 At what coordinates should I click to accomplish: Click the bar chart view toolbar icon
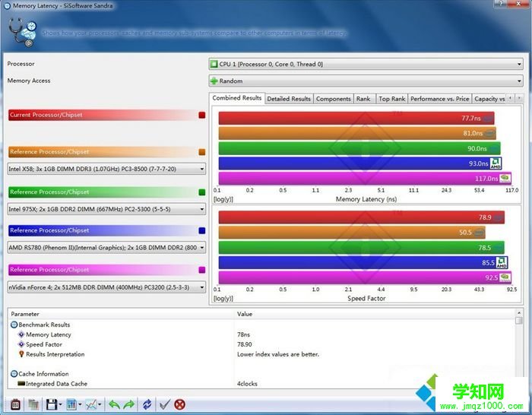coord(71,404)
